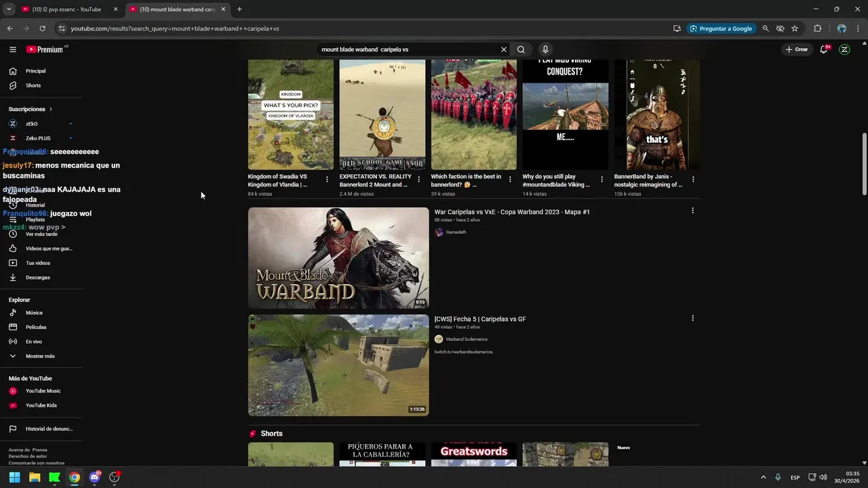
Task: Open Chrome's three-dot menu
Action: click(857, 28)
